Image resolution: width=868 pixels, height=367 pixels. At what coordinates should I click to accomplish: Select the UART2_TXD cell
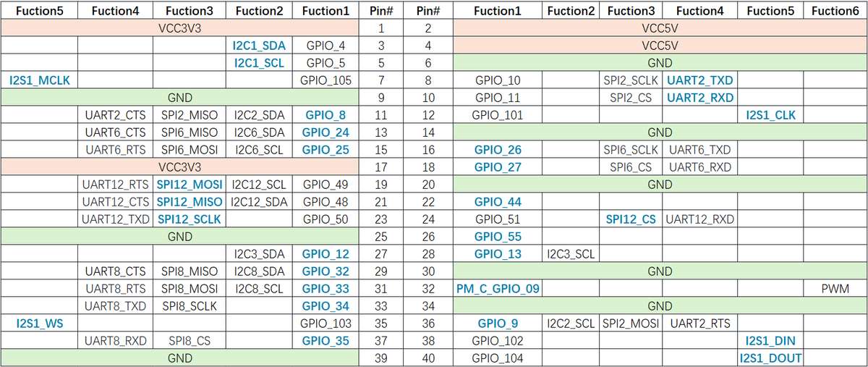699,80
